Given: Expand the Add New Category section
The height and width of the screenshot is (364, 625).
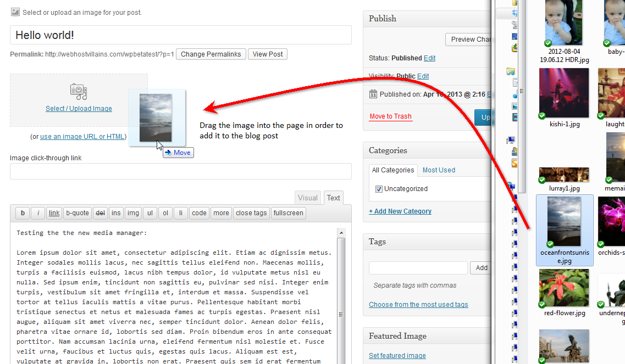Looking at the screenshot, I should (x=400, y=211).
